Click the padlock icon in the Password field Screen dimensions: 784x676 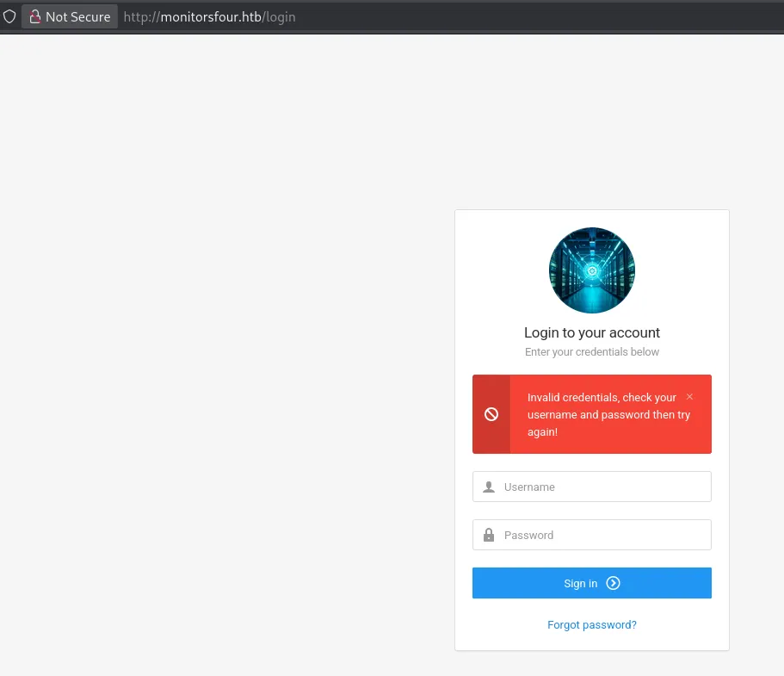pos(489,536)
